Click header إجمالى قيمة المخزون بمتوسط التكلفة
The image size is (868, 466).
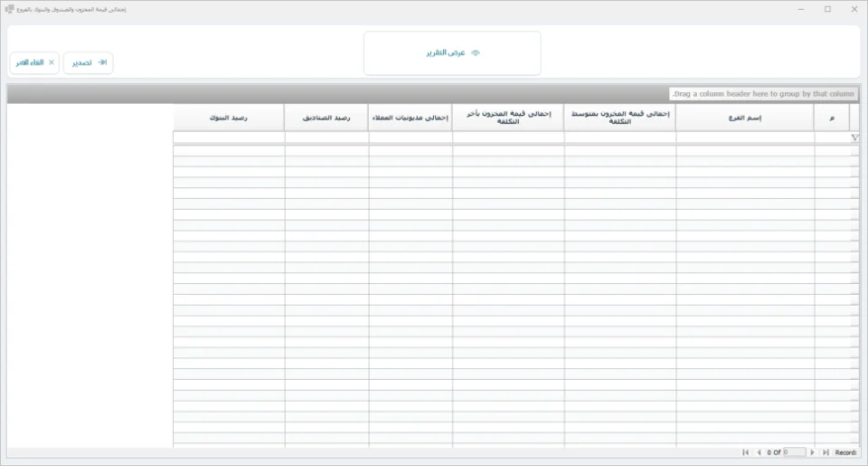(x=619, y=118)
